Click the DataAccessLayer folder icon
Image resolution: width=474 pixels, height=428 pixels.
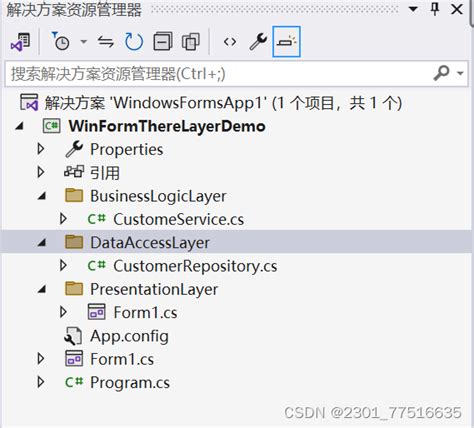[x=74, y=242]
